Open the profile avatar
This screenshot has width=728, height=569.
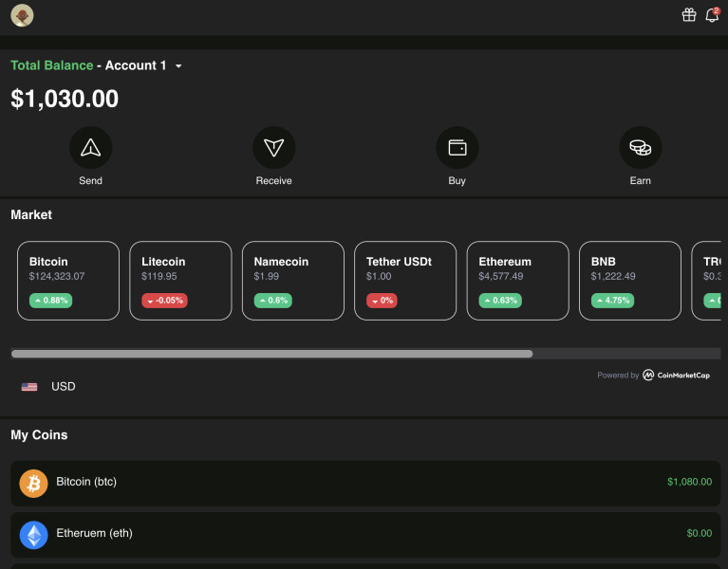click(22, 15)
